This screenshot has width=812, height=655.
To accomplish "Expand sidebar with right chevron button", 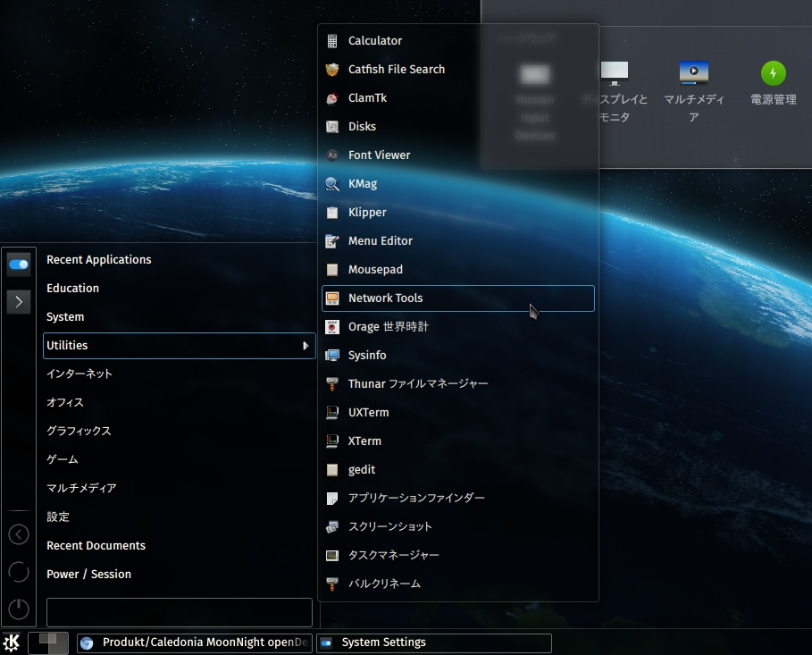I will pyautogui.click(x=19, y=302).
